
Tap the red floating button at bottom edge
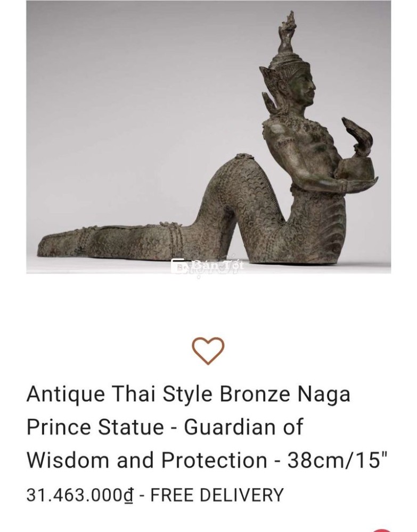pyautogui.click(x=383, y=530)
